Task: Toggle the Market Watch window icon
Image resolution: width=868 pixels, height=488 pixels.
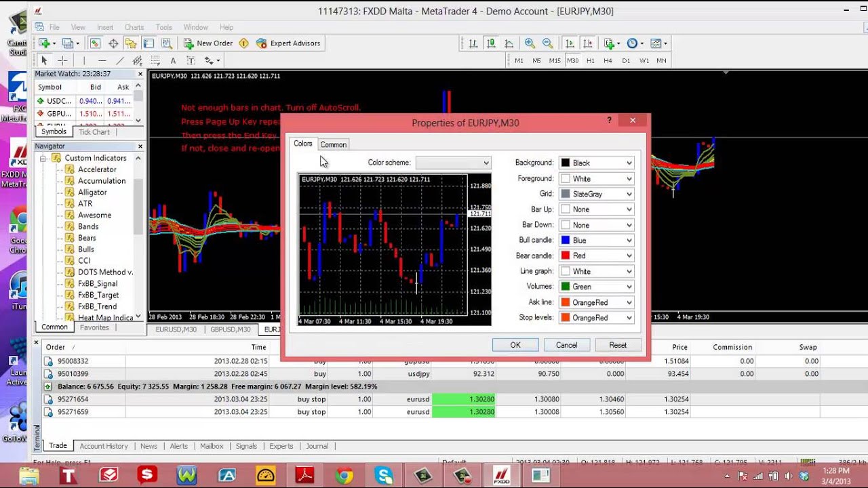Action: [95, 43]
